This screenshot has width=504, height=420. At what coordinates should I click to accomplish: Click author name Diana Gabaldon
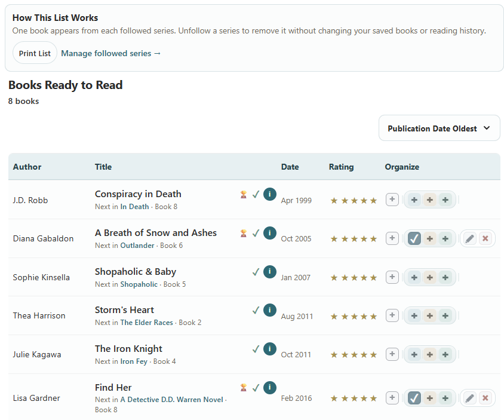coord(43,238)
